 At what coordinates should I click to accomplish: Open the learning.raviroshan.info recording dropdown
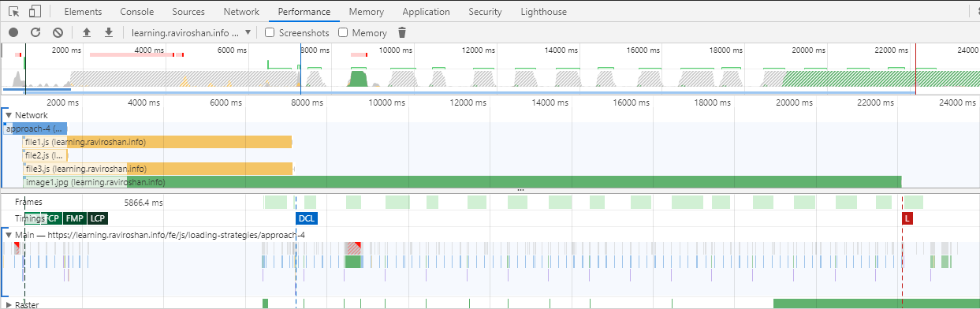[192, 32]
